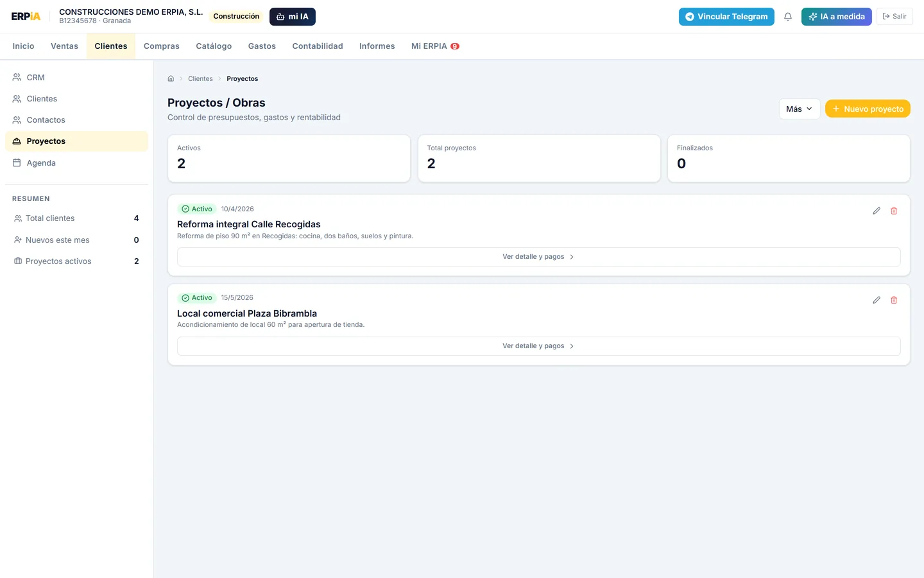Click the date 15/5/2026
The width and height of the screenshot is (924, 578).
237,298
